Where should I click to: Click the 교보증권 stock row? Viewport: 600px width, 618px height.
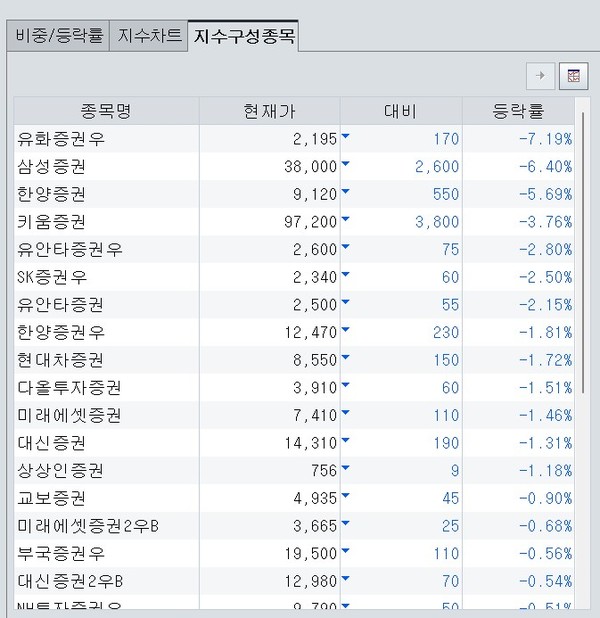click(x=52, y=497)
